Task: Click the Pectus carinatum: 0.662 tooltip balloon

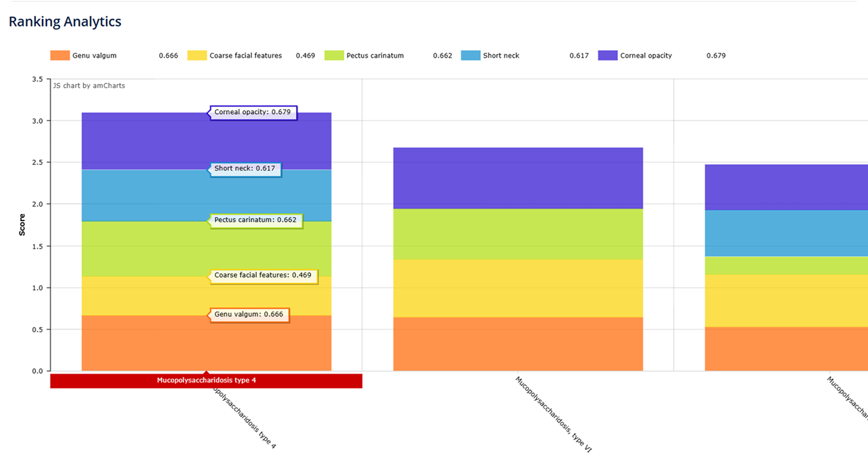Action: [256, 221]
